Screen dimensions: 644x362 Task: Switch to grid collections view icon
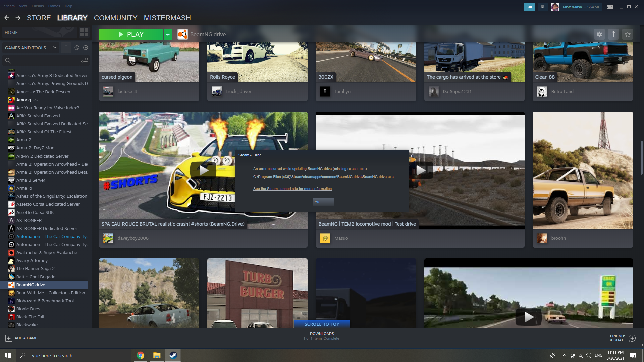[x=84, y=32]
